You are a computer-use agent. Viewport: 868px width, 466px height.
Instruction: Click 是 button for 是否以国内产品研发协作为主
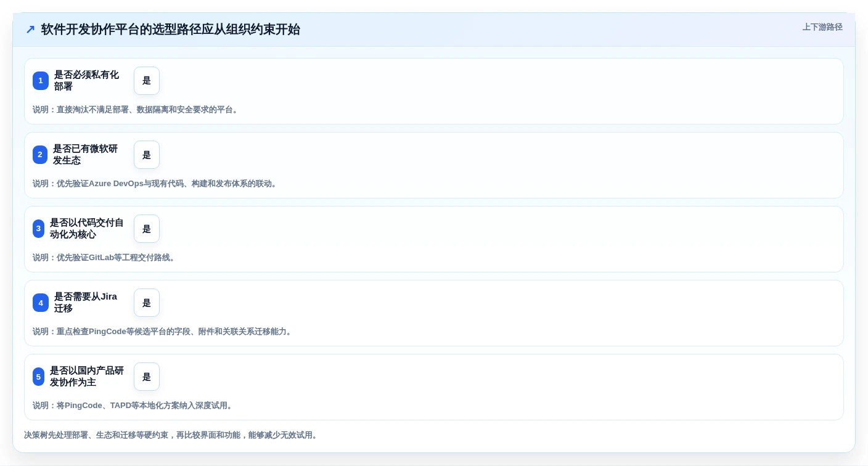coord(147,377)
